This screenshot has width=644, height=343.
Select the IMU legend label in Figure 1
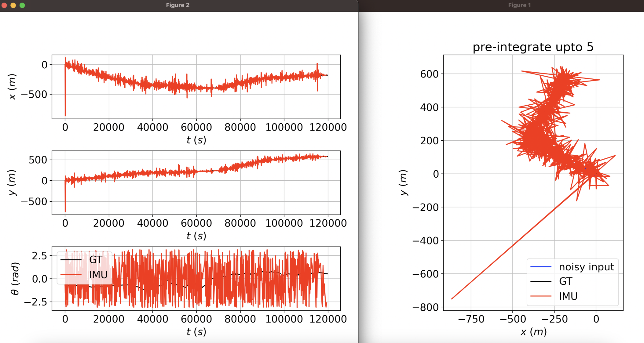tap(568, 296)
